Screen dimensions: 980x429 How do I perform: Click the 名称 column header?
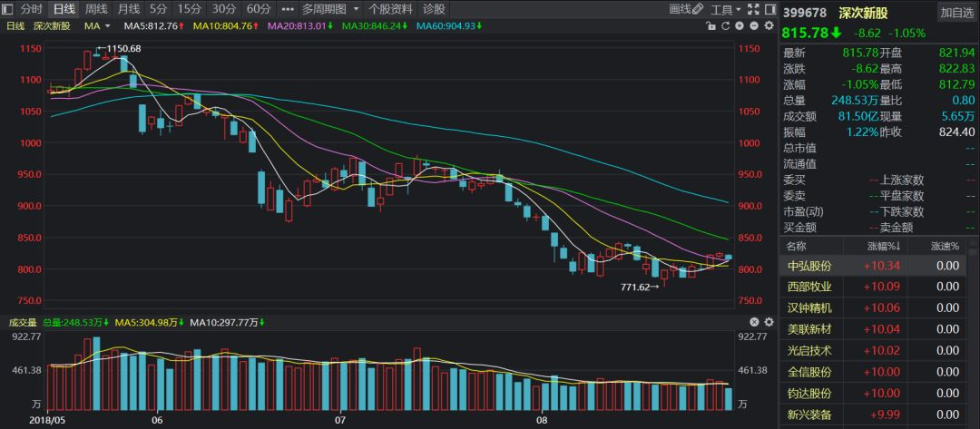click(x=797, y=246)
